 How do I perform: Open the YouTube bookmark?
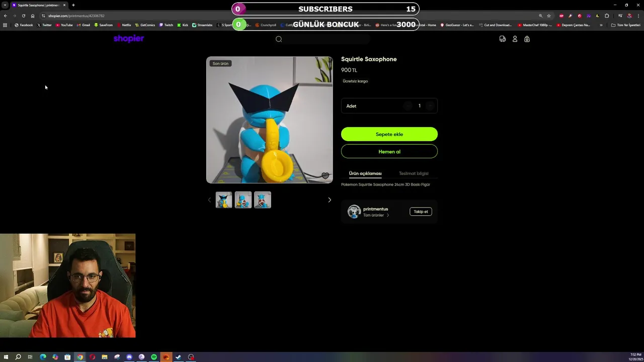point(64,25)
